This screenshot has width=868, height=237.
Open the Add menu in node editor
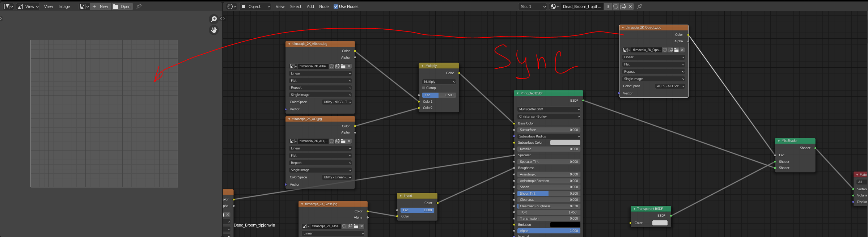310,7
